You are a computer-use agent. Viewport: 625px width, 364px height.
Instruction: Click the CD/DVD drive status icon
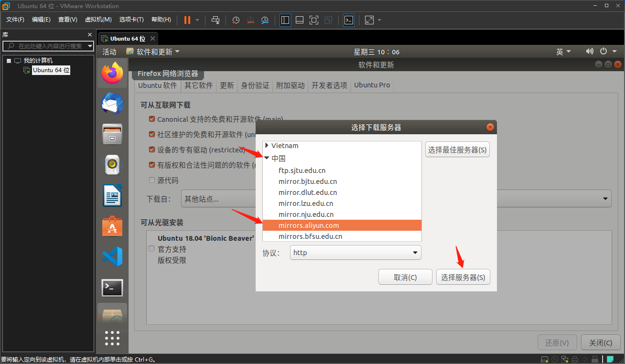coord(554,359)
